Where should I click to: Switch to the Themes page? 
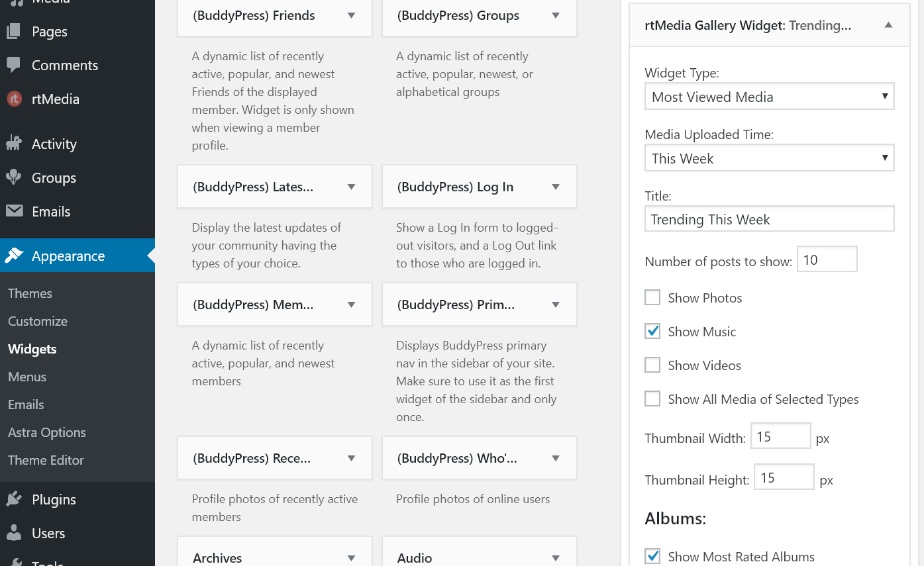[30, 293]
